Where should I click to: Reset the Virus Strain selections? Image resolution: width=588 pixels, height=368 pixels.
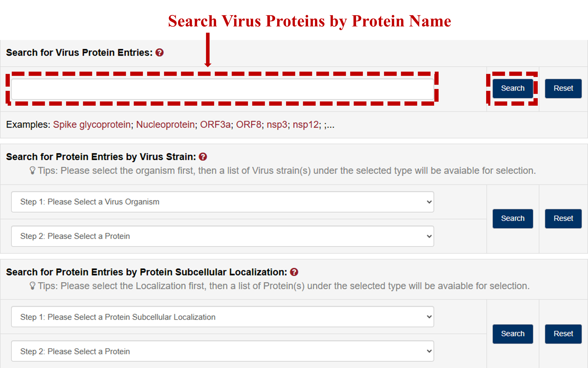(x=563, y=219)
